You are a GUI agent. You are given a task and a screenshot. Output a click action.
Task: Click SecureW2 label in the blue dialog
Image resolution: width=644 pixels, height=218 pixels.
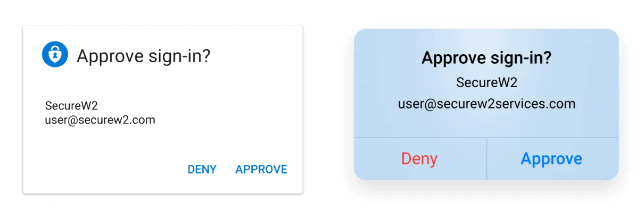coord(486,82)
